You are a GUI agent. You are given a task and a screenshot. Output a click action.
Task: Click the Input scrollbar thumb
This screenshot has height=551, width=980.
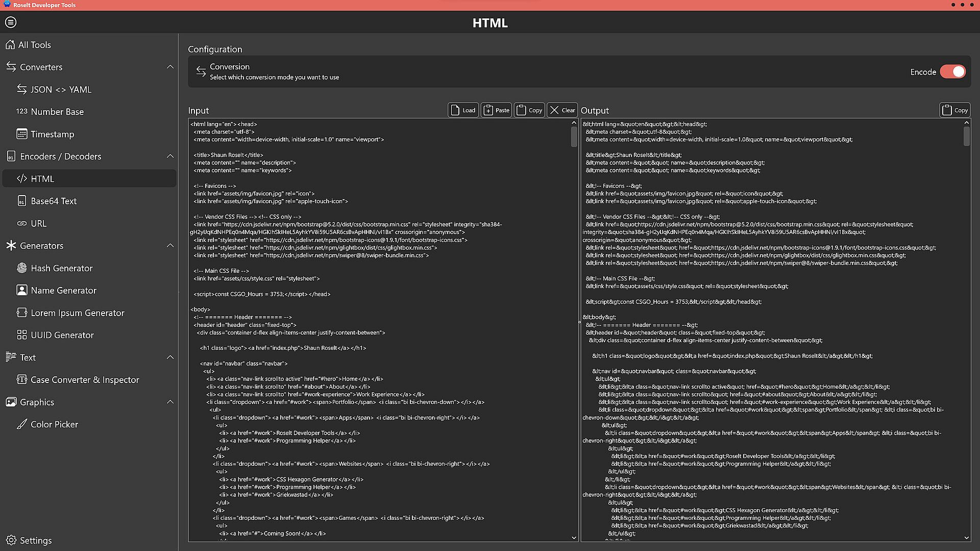pyautogui.click(x=574, y=137)
